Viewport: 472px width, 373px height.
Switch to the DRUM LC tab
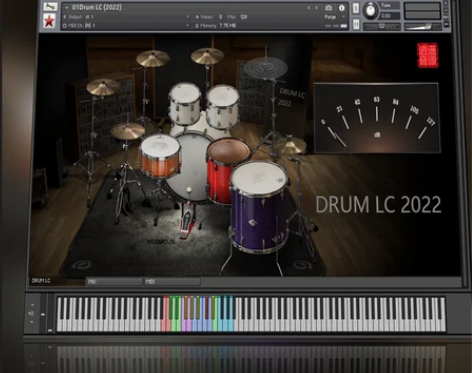[57, 281]
